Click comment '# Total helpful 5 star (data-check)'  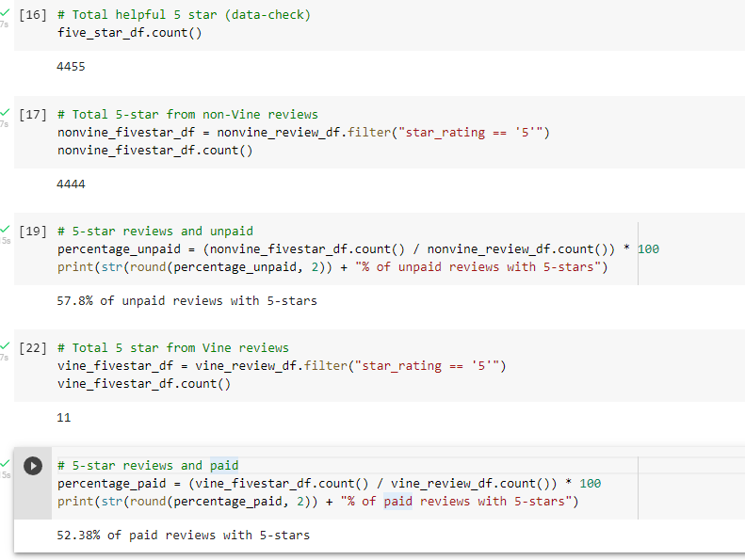184,15
